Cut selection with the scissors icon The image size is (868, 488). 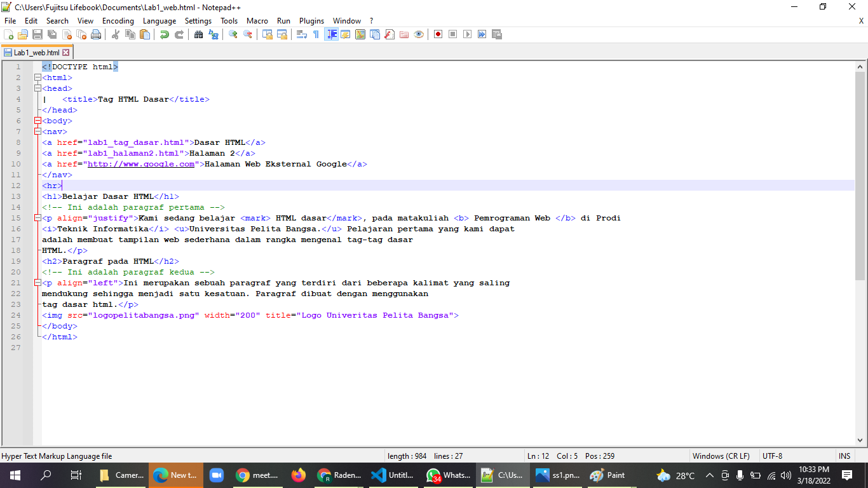pos(116,34)
